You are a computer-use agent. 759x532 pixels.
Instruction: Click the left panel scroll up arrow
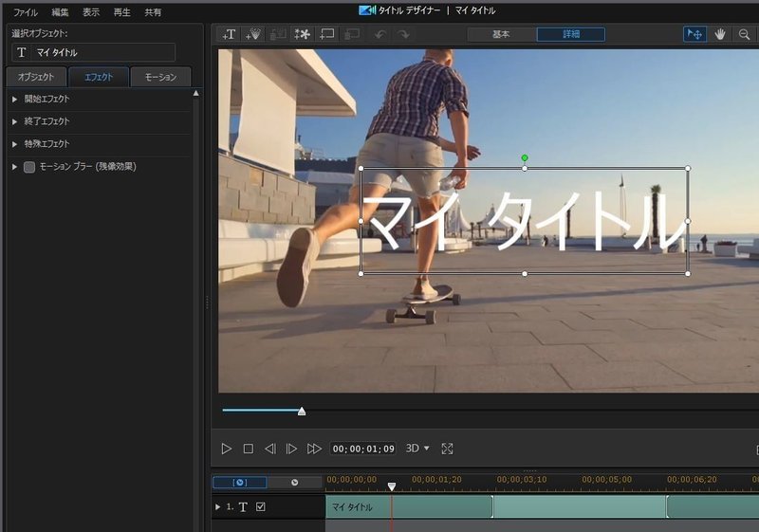(196, 93)
